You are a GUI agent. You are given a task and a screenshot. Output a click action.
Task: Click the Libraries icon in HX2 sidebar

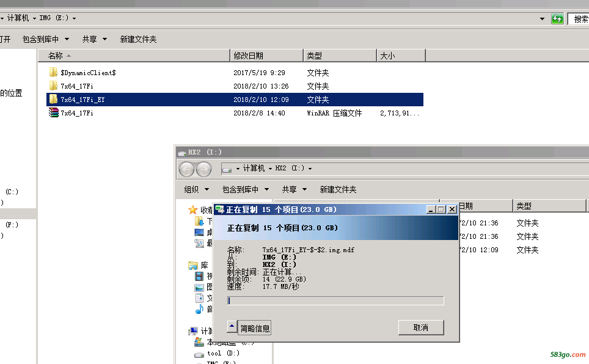[x=193, y=266]
